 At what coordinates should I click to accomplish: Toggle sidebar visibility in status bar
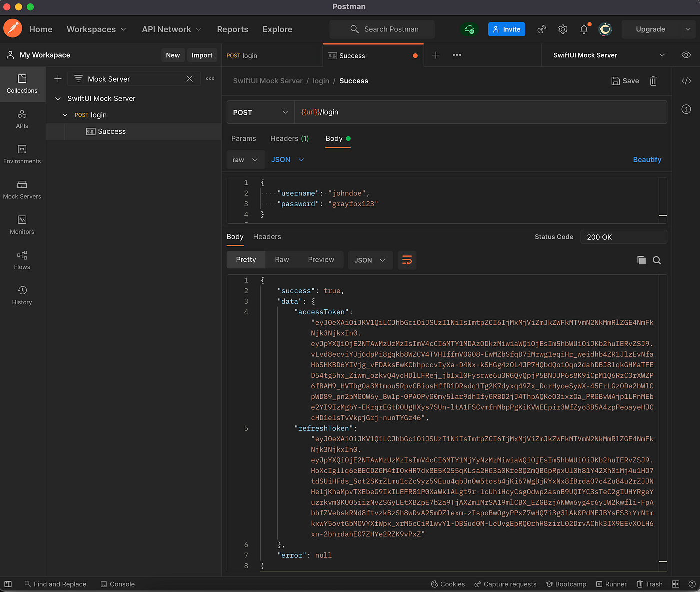click(x=8, y=584)
